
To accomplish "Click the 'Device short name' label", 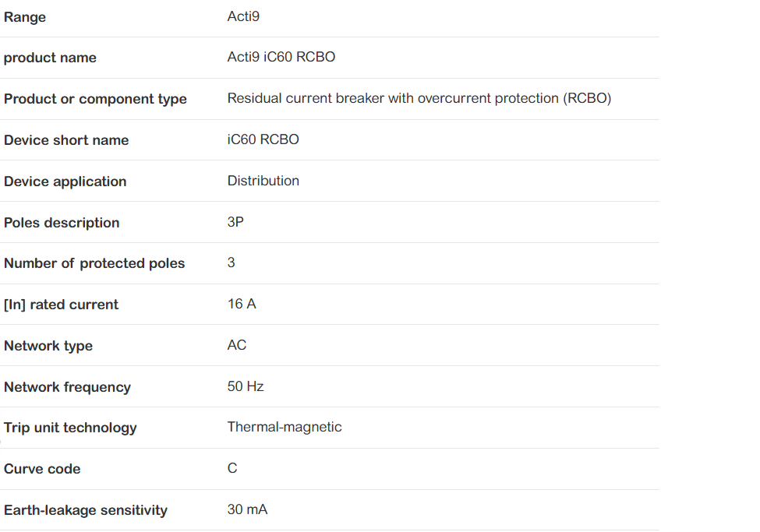I will [x=66, y=141].
